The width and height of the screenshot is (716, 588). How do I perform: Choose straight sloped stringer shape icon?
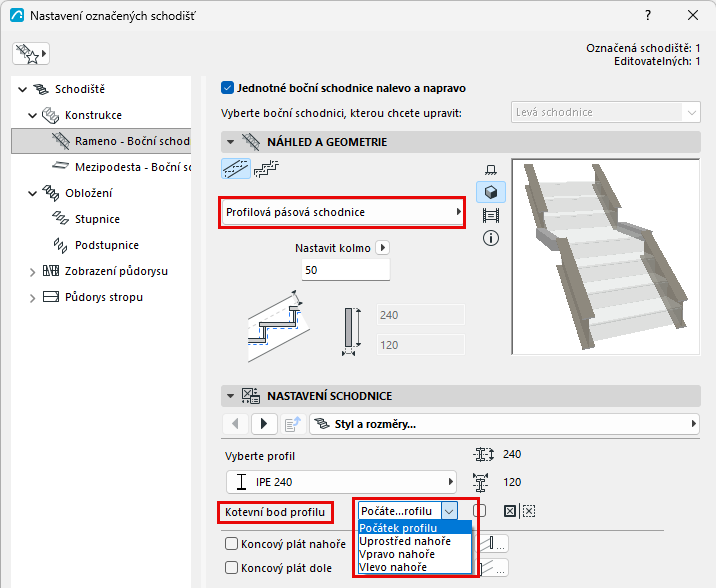click(x=236, y=168)
